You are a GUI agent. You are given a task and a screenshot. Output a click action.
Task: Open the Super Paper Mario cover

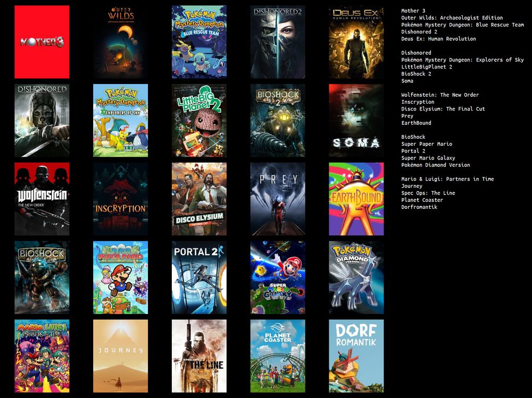(120, 277)
